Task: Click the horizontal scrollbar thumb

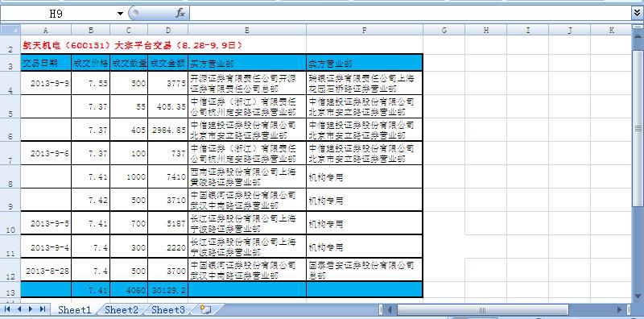Action: coord(482,309)
